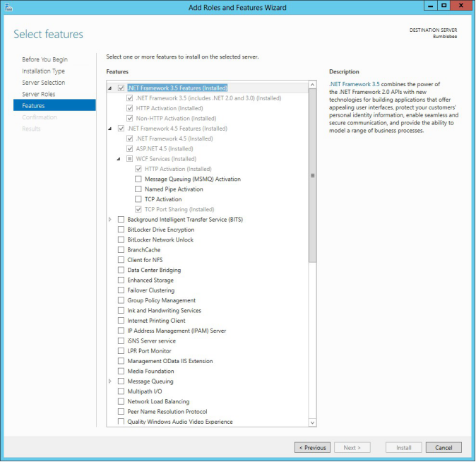Maximize the Add Roles and Features Wizard window
476x462 pixels.
click(x=444, y=6)
